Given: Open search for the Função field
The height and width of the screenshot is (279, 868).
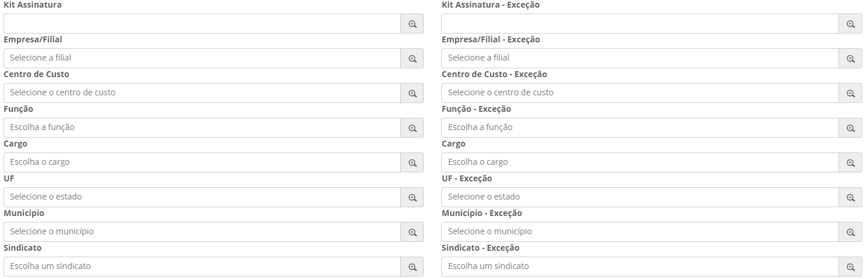Looking at the screenshot, I should point(412,128).
